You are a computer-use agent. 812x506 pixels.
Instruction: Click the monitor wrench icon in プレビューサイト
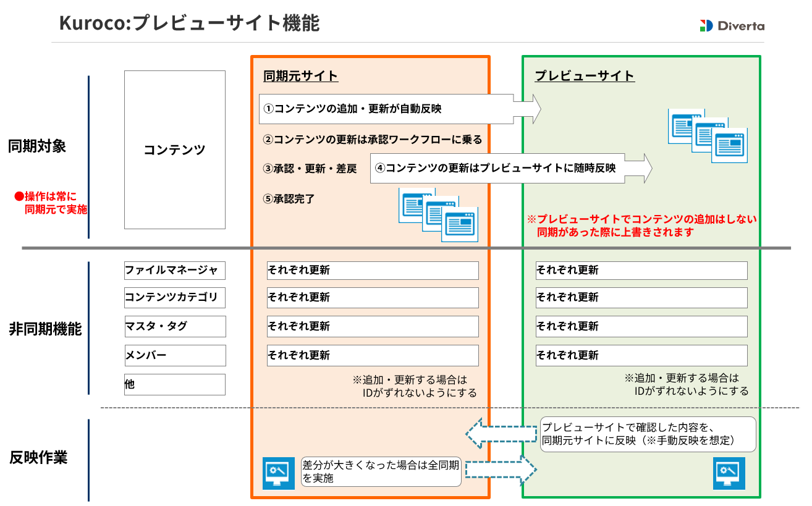pyautogui.click(x=729, y=473)
